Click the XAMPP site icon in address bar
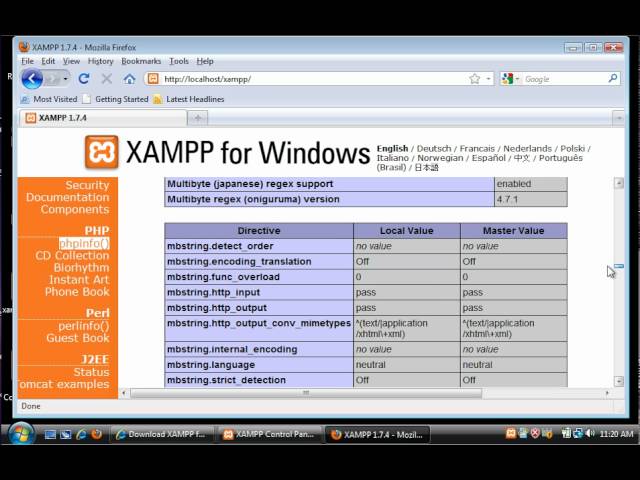Screen dimensions: 640x480 (x=153, y=78)
